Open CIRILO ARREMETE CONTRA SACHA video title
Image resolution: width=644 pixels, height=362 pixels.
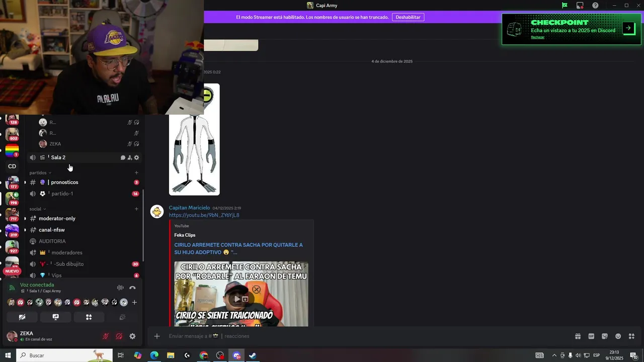pyautogui.click(x=238, y=248)
